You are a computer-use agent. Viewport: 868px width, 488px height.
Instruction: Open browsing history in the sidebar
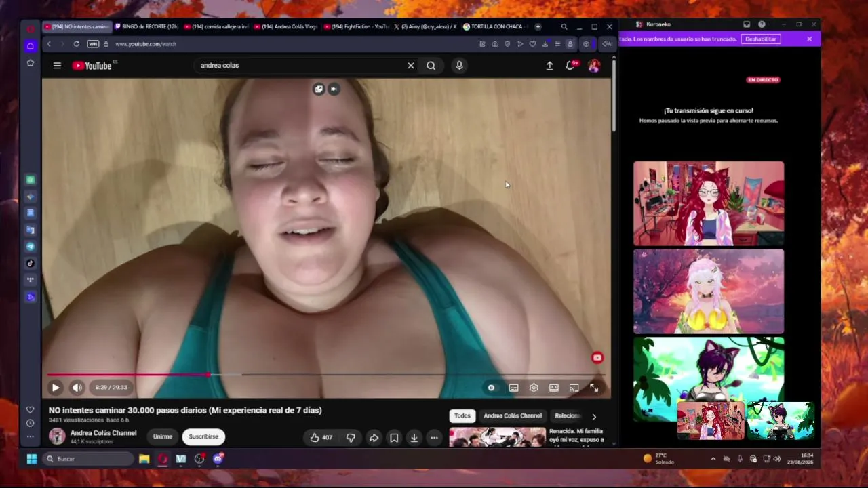(x=31, y=423)
